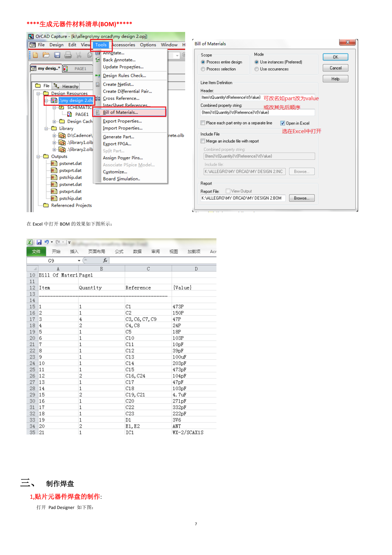The image size is (392, 555).
Task: Expand the Design Cache folder node
Action: tap(54, 121)
